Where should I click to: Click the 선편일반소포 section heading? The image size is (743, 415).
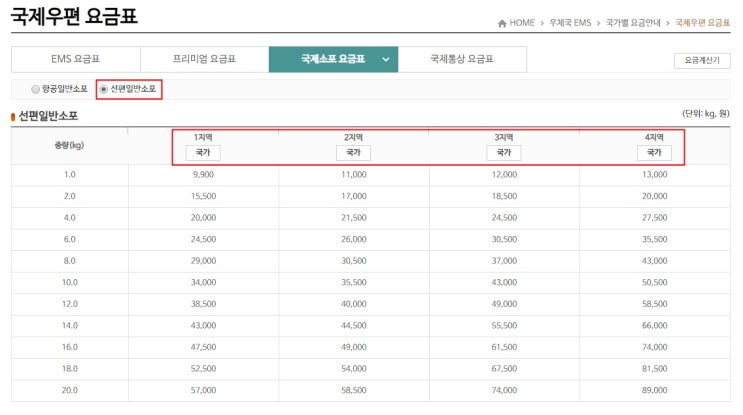point(48,116)
